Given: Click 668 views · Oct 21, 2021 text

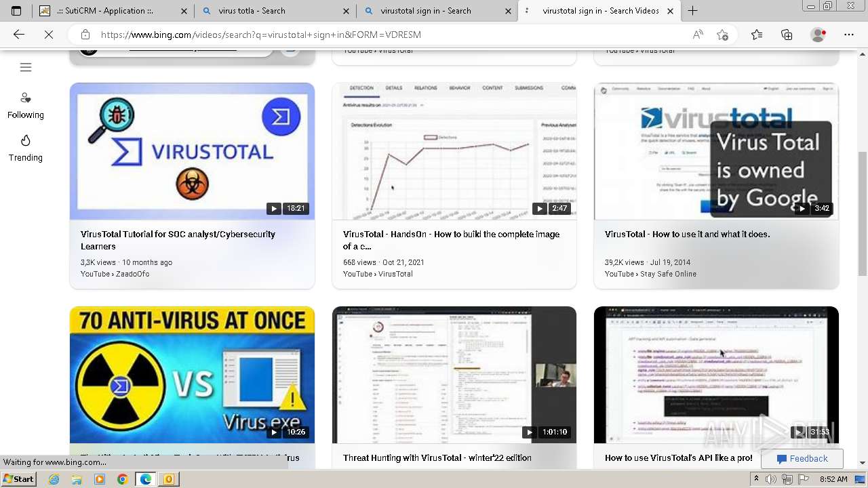Looking at the screenshot, I should (383, 262).
